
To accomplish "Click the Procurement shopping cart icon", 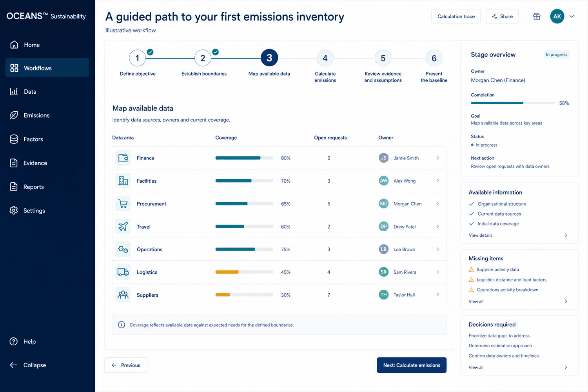I will tap(123, 204).
